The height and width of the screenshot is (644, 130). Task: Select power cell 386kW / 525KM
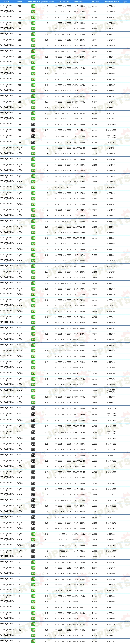pyautogui.click(x=79, y=641)
